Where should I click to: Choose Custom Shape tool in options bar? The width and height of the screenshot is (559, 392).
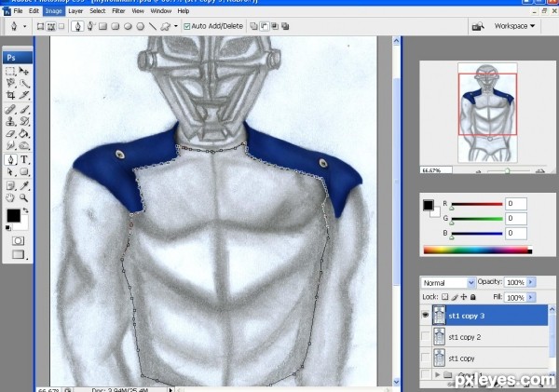[x=166, y=26]
